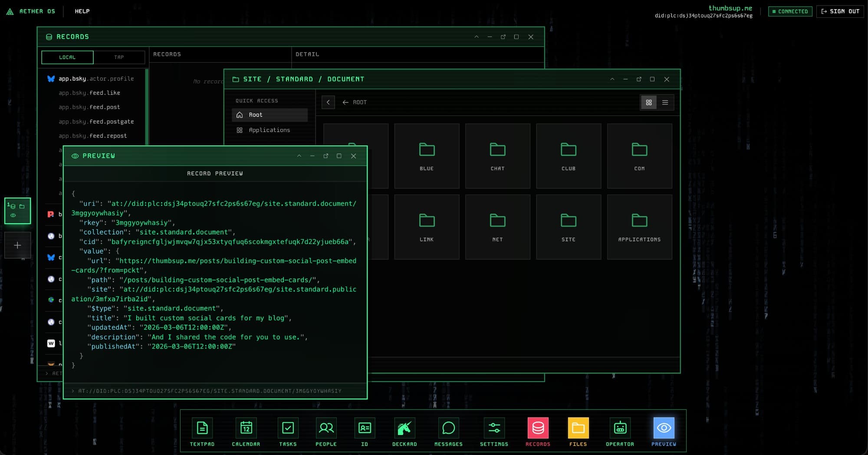Click the Sign Out button
Viewport: 868px width, 455px height.
click(x=840, y=11)
